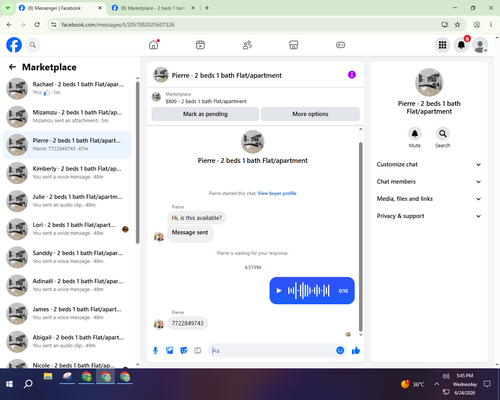Image resolution: width=500 pixels, height=400 pixels.
Task: Open Windows taskbar search
Action: 28,384
